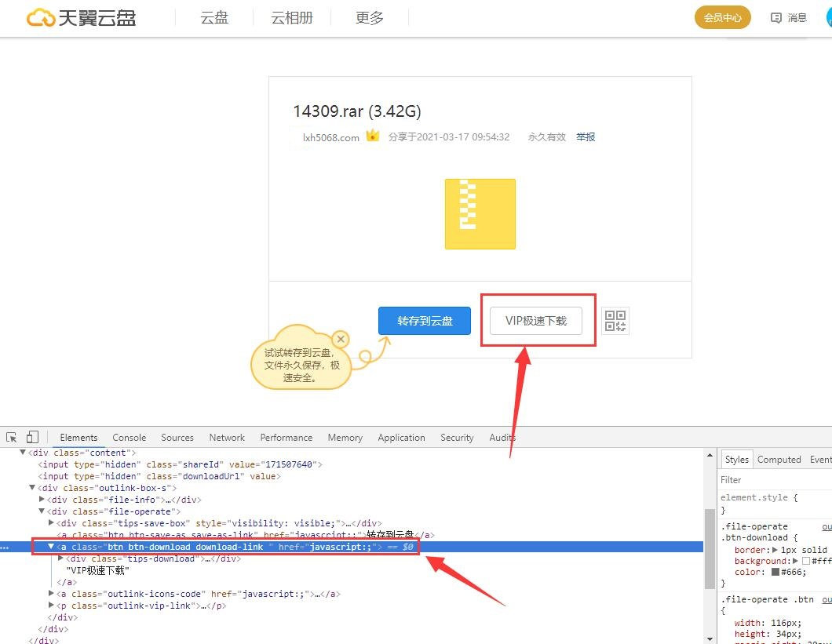Show the QR code for this share
Image resolution: width=832 pixels, height=644 pixels.
(x=615, y=321)
